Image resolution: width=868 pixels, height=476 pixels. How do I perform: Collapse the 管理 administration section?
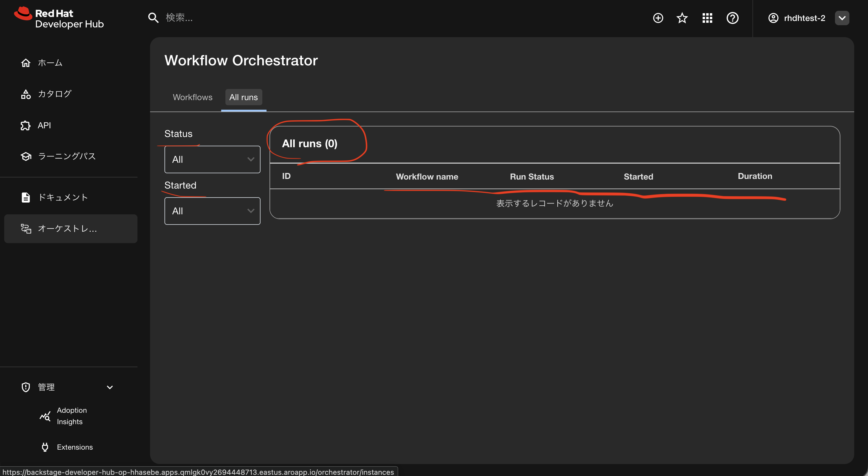[x=110, y=387]
